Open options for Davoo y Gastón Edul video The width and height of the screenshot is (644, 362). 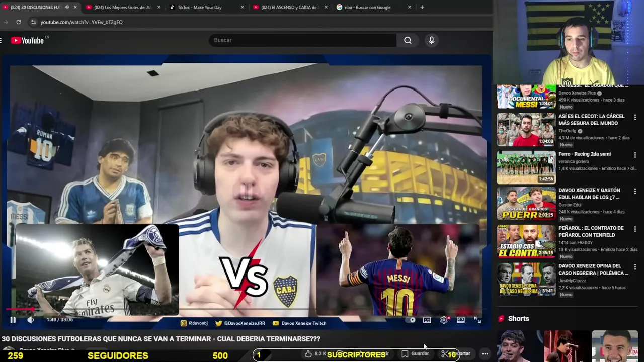pyautogui.click(x=635, y=192)
